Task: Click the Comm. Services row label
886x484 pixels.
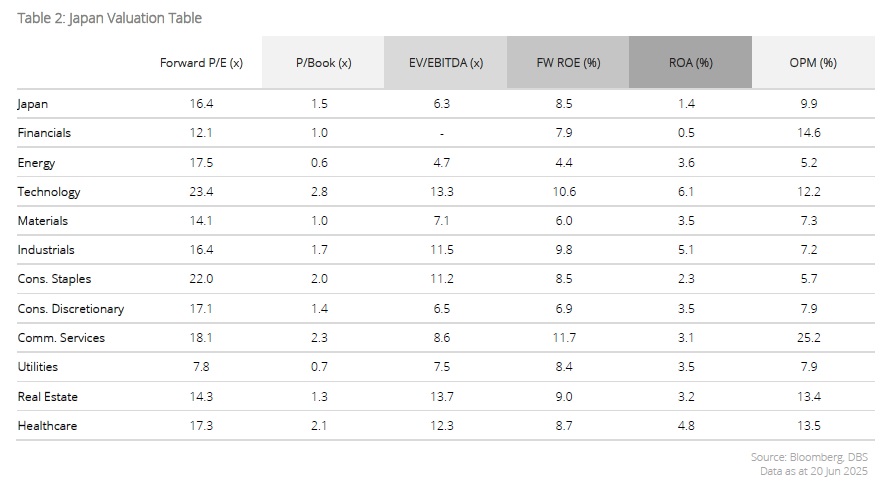Action: tap(61, 338)
